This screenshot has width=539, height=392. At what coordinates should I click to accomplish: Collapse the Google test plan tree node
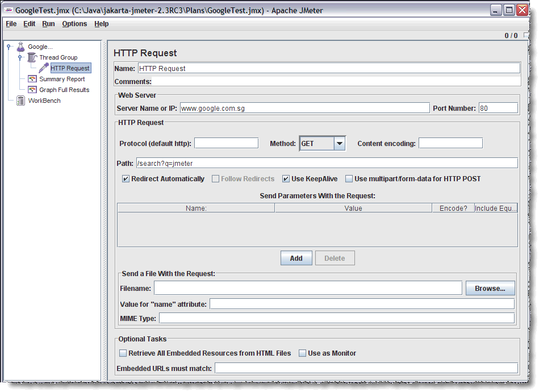click(x=9, y=47)
